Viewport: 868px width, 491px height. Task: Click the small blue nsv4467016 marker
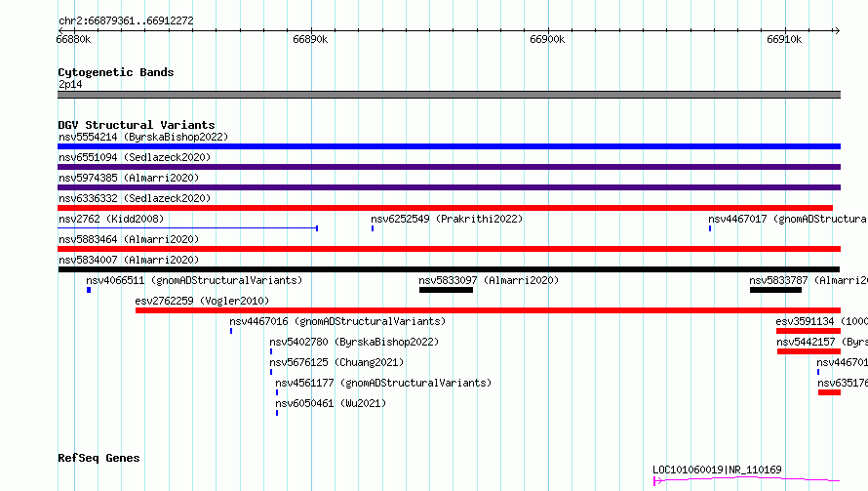click(231, 331)
